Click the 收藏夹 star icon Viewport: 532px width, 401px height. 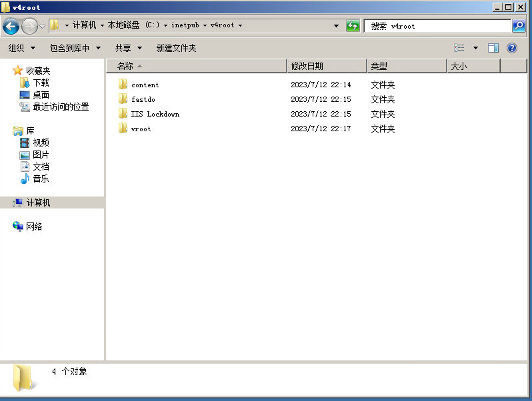tap(17, 70)
